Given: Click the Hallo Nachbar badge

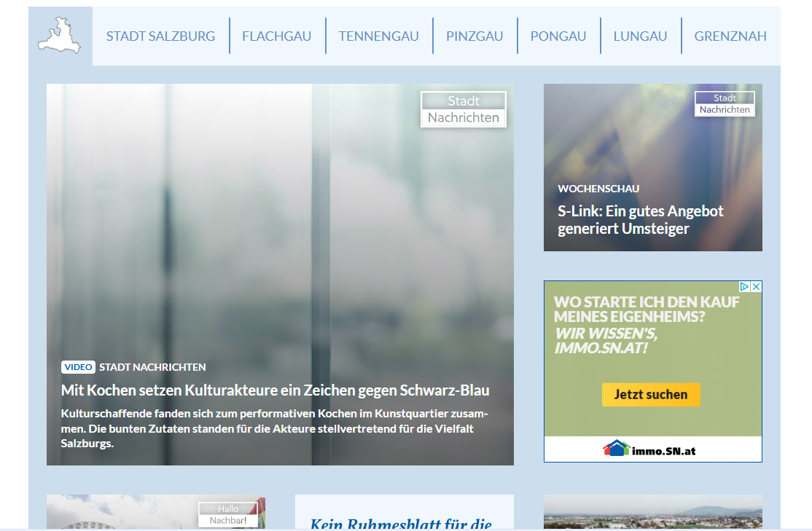Looking at the screenshot, I should click(x=228, y=515).
